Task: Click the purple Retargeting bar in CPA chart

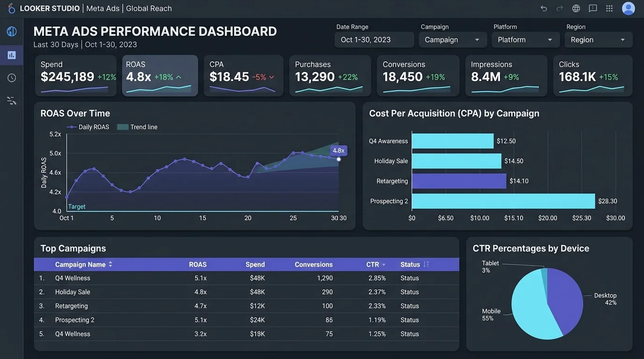Action: (459, 181)
